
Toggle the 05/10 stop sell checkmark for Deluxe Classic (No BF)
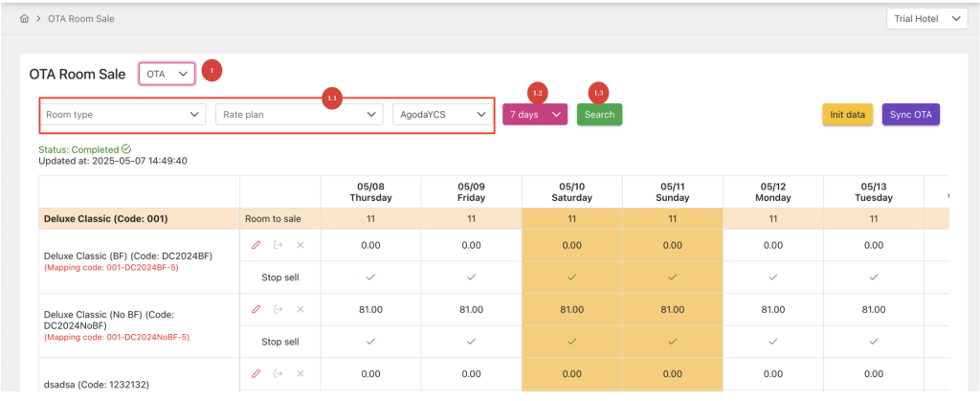(571, 342)
